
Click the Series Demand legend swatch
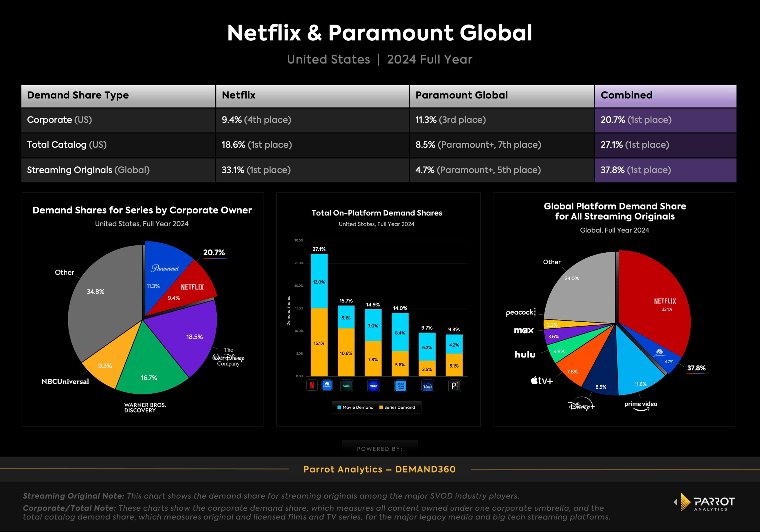381,408
